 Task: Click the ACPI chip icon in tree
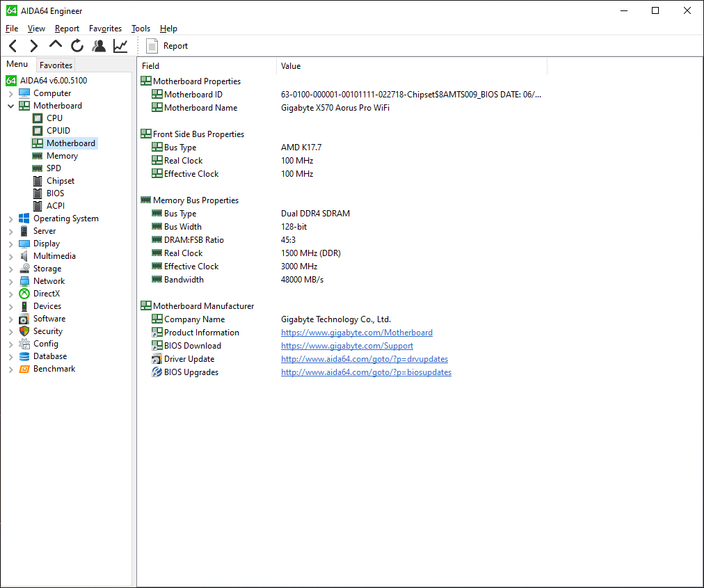point(38,206)
